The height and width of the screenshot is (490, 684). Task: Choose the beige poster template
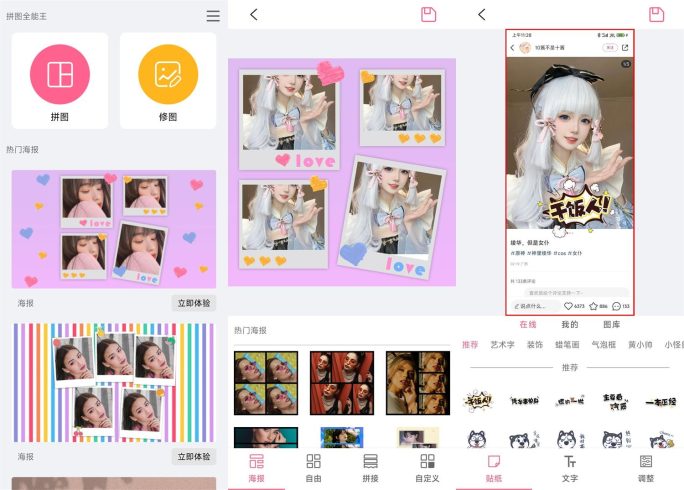point(418,438)
